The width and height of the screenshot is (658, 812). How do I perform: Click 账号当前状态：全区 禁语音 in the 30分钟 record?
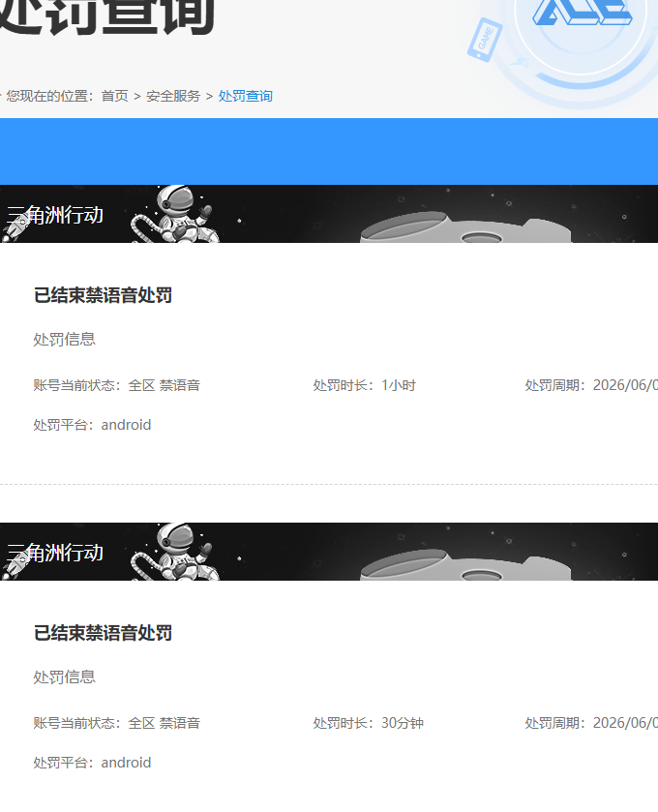tap(116, 723)
